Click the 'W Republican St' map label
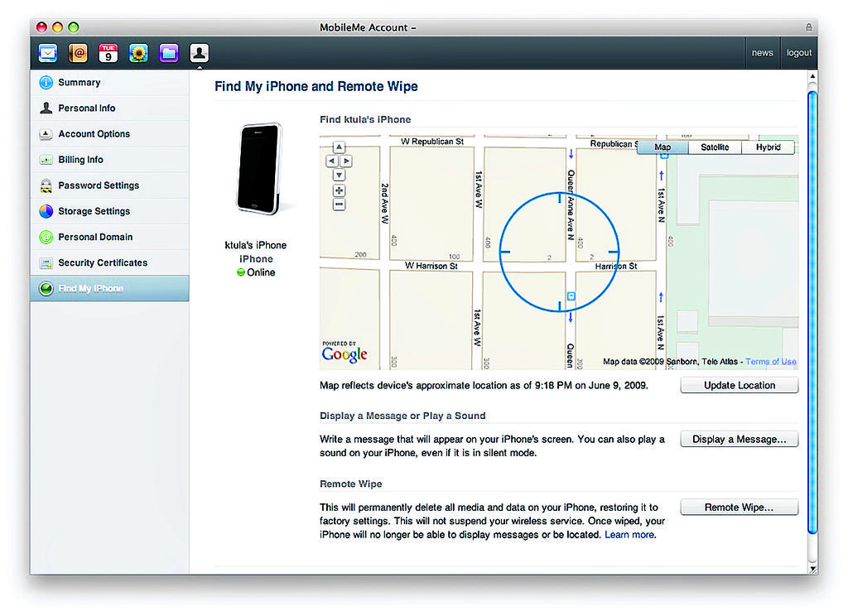This screenshot has height=616, width=848. click(432, 142)
